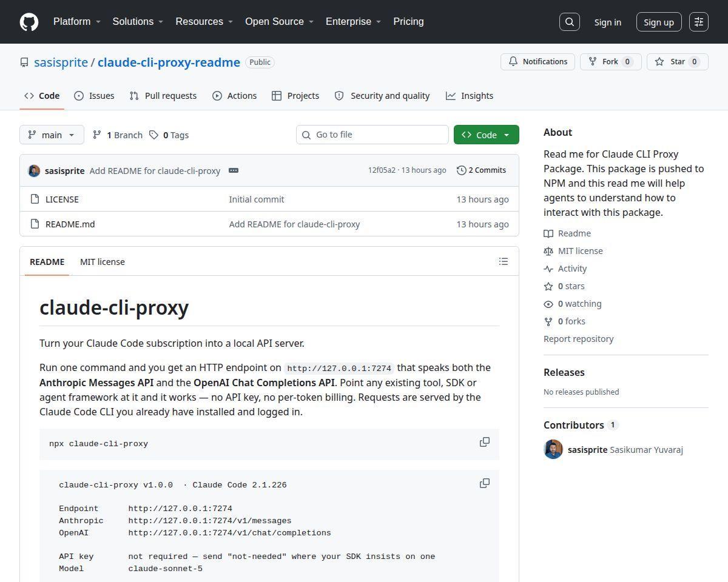Open the Enterprise dropdown menu

(x=354, y=22)
